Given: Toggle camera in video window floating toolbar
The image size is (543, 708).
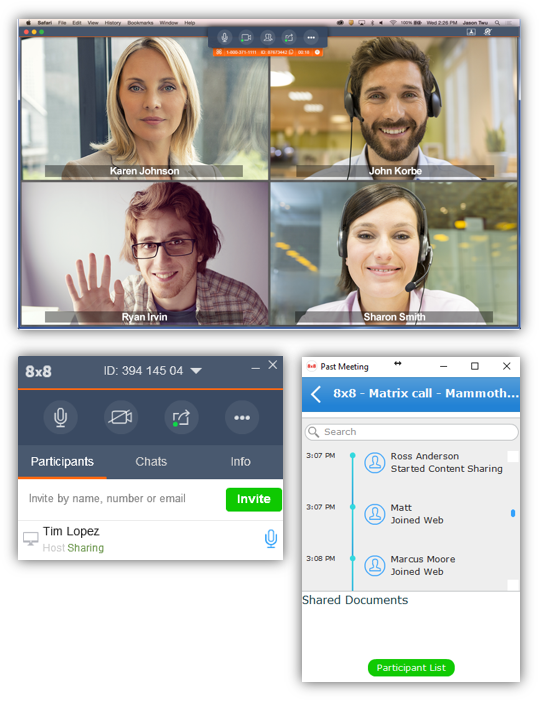Looking at the screenshot, I should coord(246,37).
